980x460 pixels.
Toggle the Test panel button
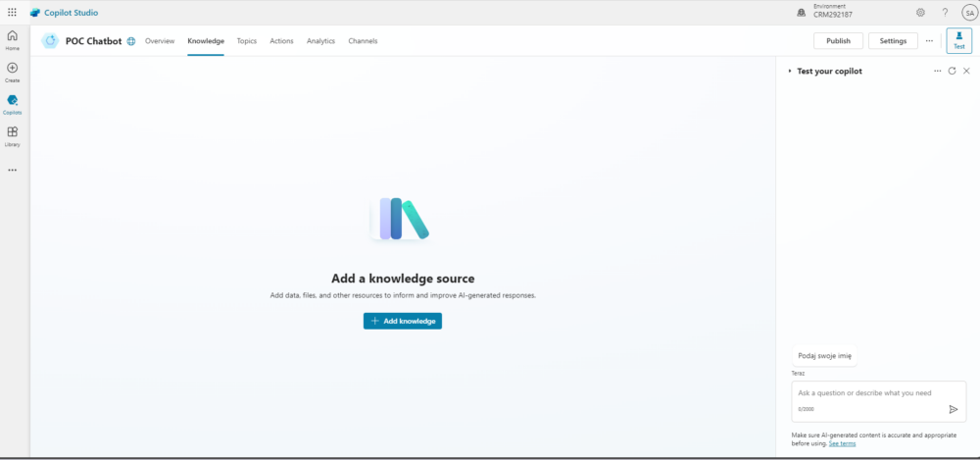958,40
